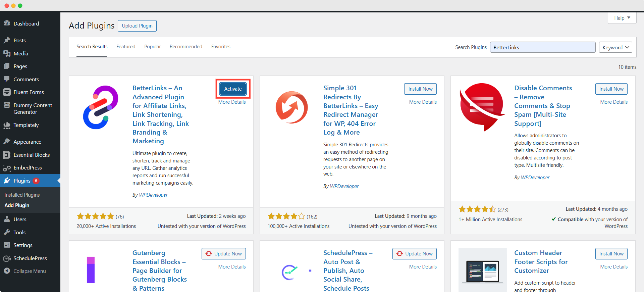
Task: Open the SchedulePress Auto Post title link
Action: [x=348, y=271]
